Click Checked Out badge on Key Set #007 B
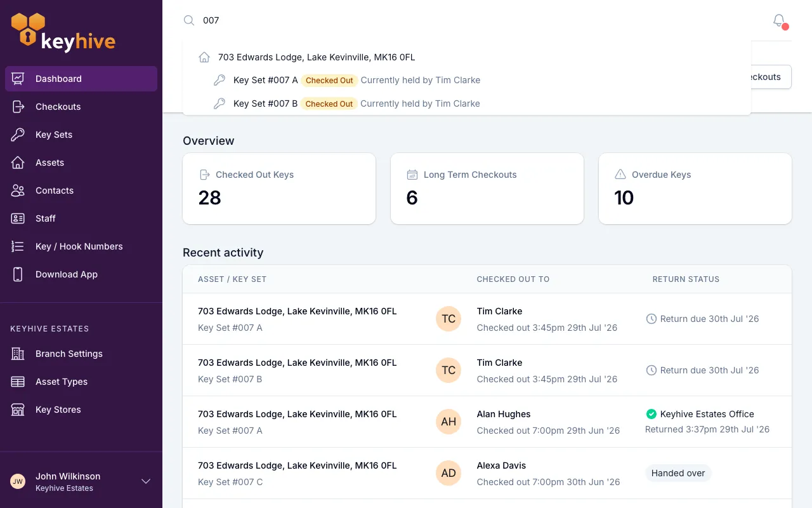Image resolution: width=812 pixels, height=508 pixels. (329, 104)
